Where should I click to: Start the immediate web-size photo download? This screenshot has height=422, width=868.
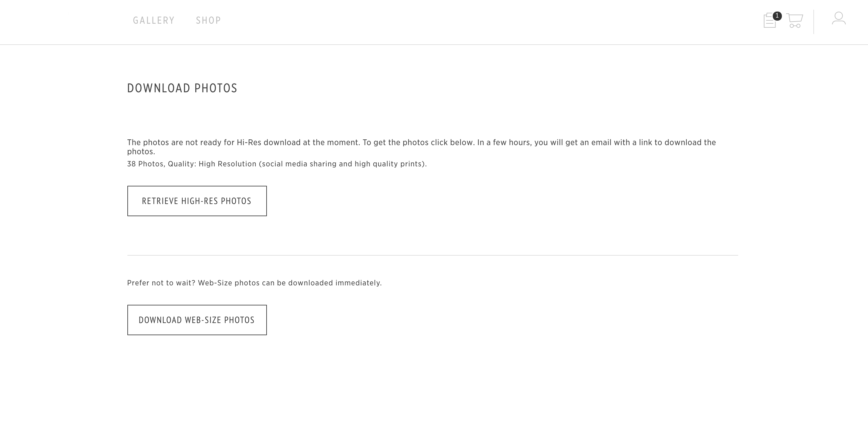click(197, 320)
